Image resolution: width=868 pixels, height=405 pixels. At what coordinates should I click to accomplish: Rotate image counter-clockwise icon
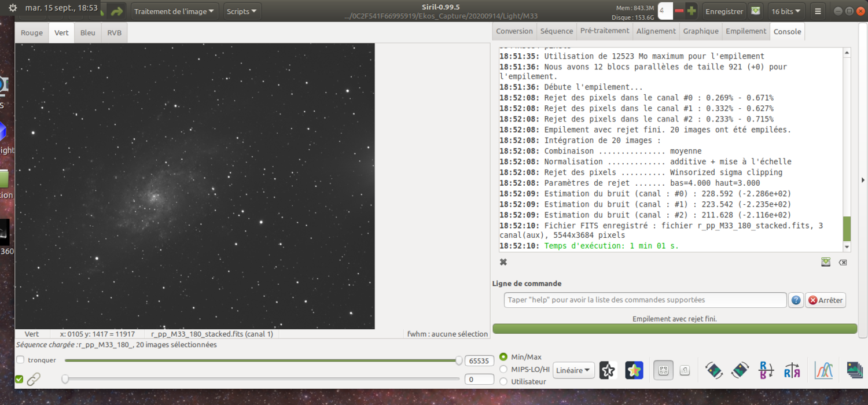click(x=713, y=370)
